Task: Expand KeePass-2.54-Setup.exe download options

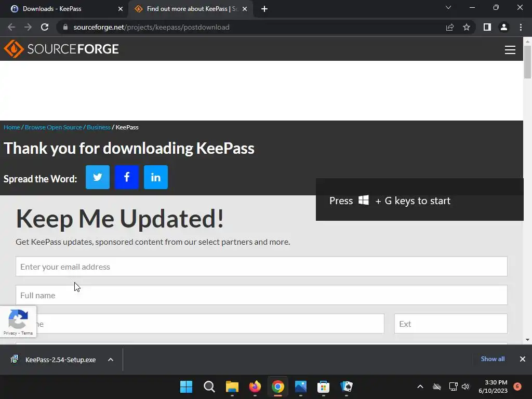Action: [x=111, y=360]
